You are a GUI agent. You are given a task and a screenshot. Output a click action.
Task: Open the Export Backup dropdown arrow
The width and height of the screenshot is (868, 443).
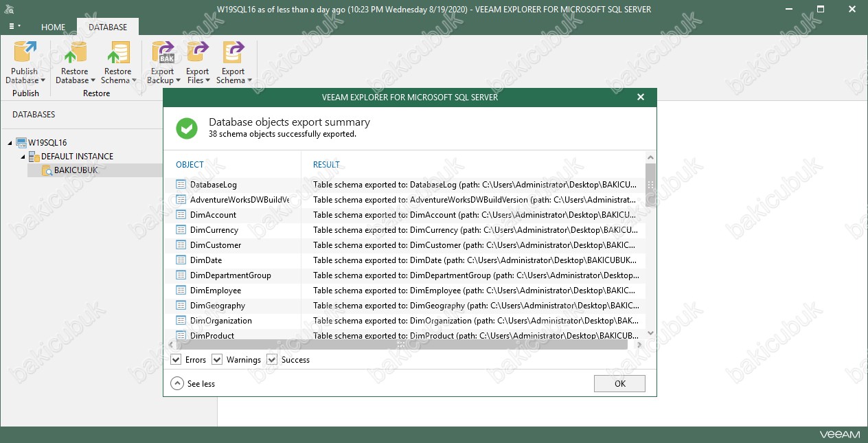coord(178,81)
